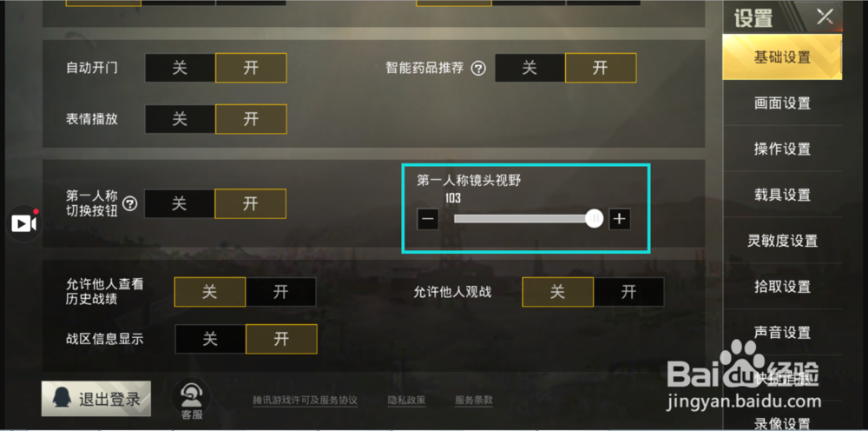868x431 pixels.
Task: Turn on 允许他人查看历史战绩
Action: (280, 292)
